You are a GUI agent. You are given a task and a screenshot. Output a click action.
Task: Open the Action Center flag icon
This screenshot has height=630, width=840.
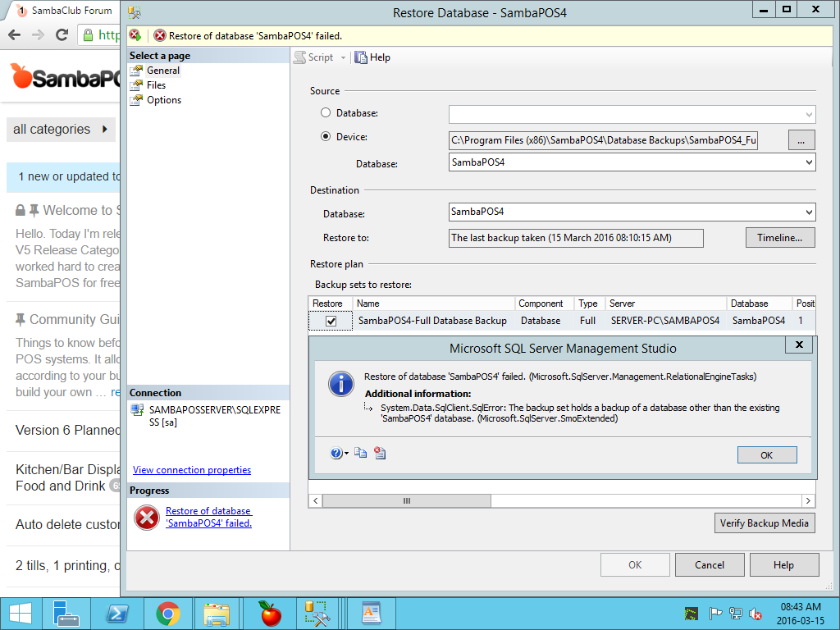(x=715, y=614)
